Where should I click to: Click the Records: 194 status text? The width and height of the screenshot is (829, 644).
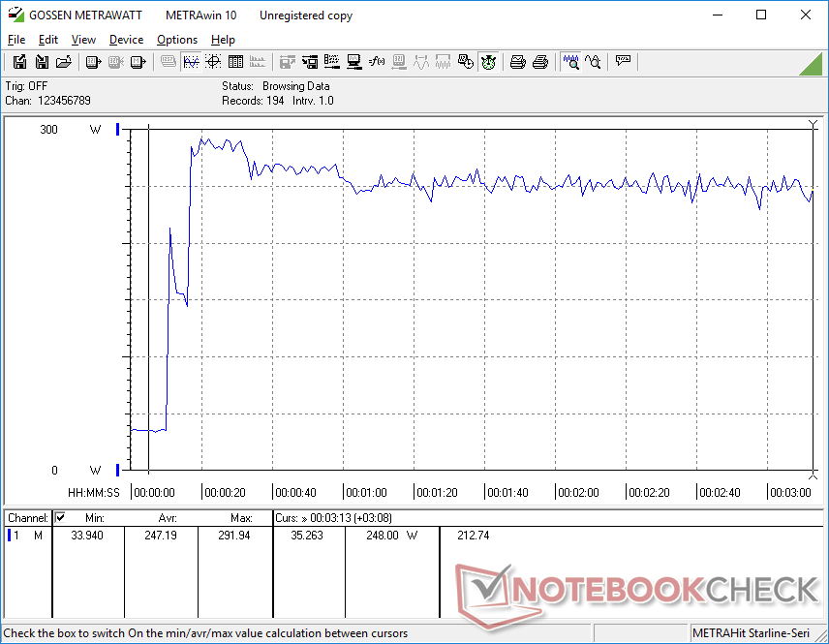(253, 101)
